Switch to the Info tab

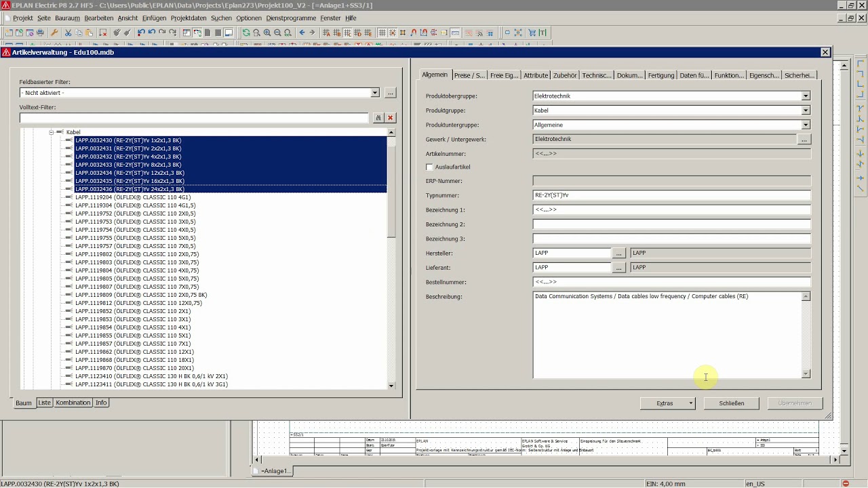coord(101,403)
